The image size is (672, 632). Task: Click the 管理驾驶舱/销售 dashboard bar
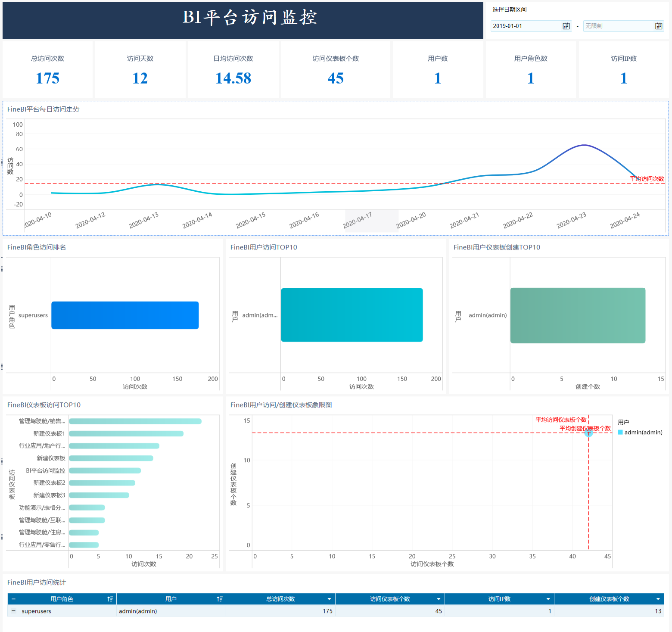pos(135,421)
